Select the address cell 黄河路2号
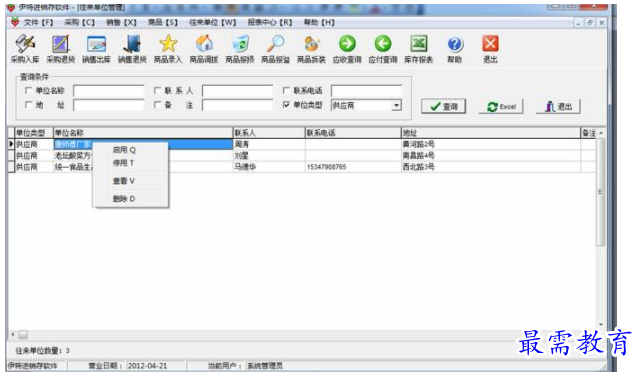The height and width of the screenshot is (374, 640). click(491, 144)
